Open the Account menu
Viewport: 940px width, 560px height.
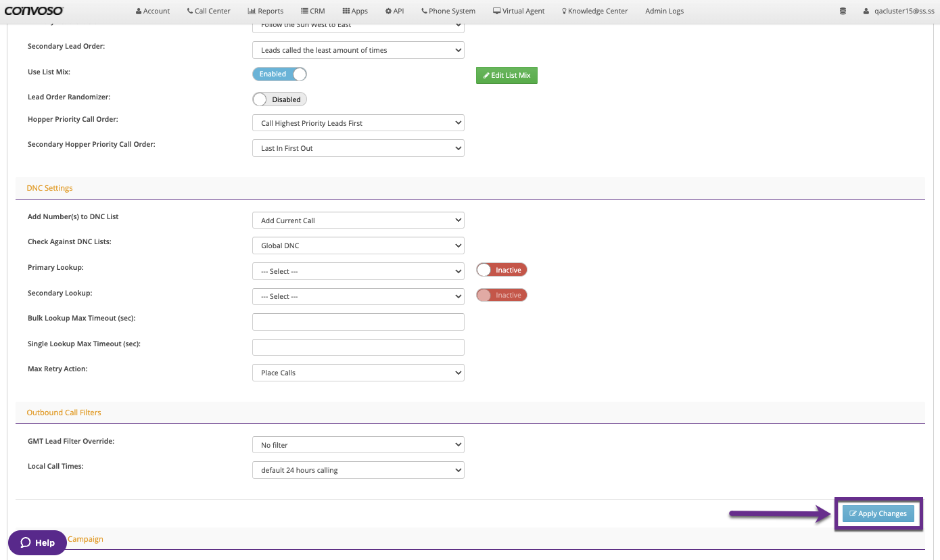153,11
